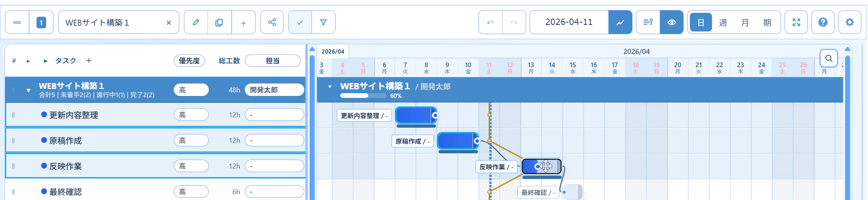The width and height of the screenshot is (868, 200).
Task: Click scroll-up arrow on the far-right scrollbar
Action: [x=847, y=49]
